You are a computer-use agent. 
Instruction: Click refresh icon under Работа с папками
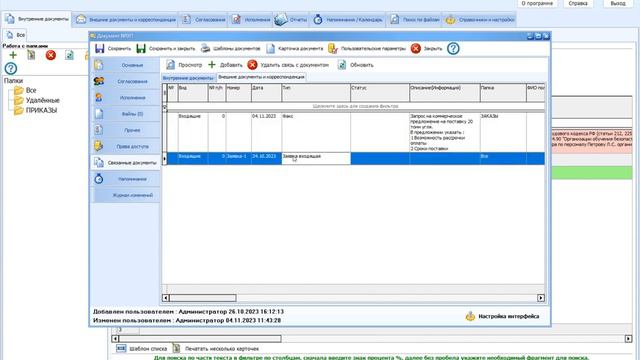coord(69,55)
